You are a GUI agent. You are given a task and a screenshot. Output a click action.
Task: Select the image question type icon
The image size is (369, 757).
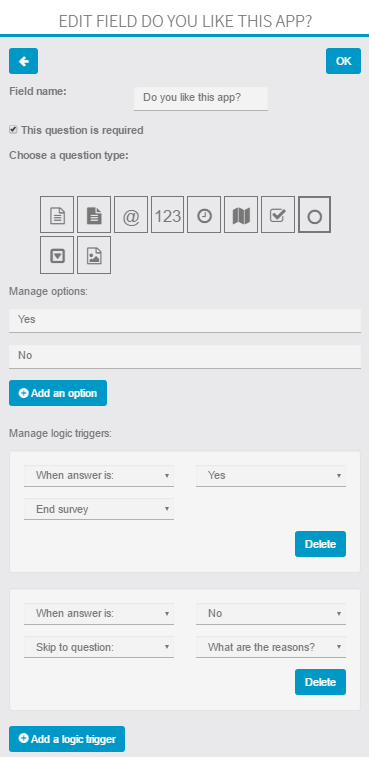(x=94, y=255)
